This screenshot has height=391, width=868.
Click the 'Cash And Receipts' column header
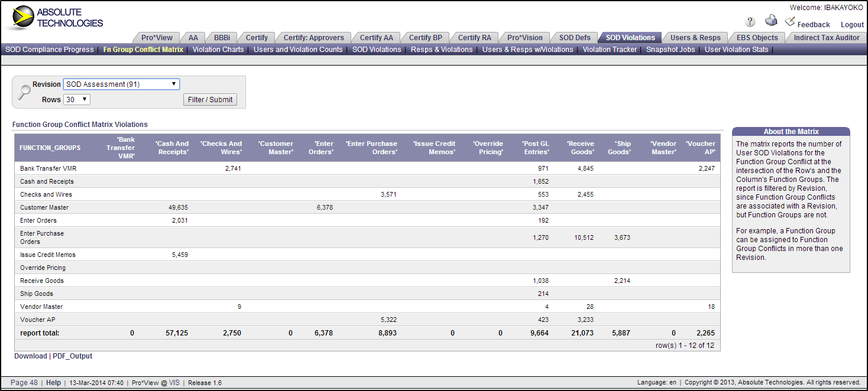point(172,148)
